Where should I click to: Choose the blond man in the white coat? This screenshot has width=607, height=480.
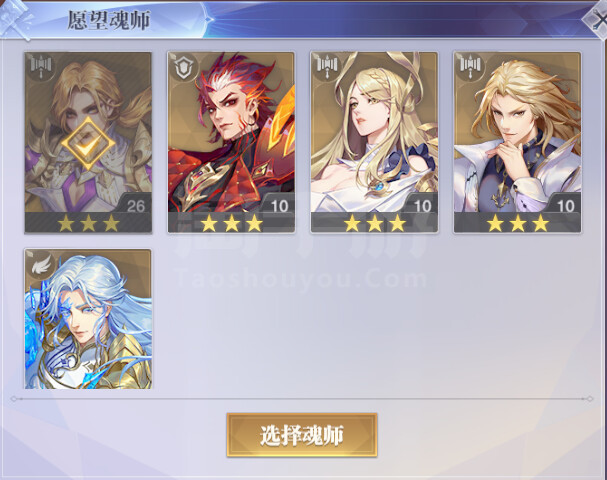(518, 142)
